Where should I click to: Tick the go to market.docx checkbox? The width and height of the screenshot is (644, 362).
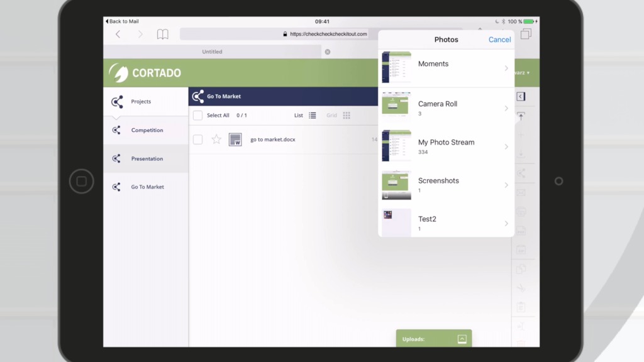[x=197, y=140]
